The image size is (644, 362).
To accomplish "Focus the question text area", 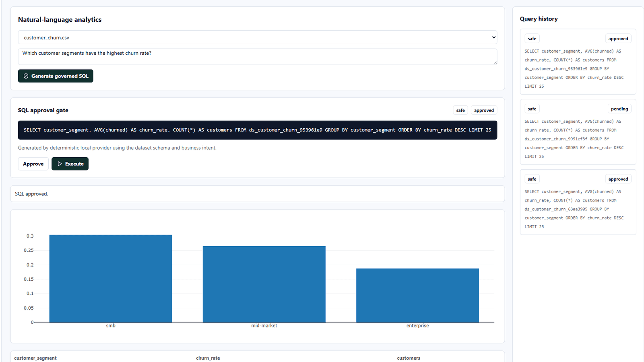I will [x=258, y=57].
